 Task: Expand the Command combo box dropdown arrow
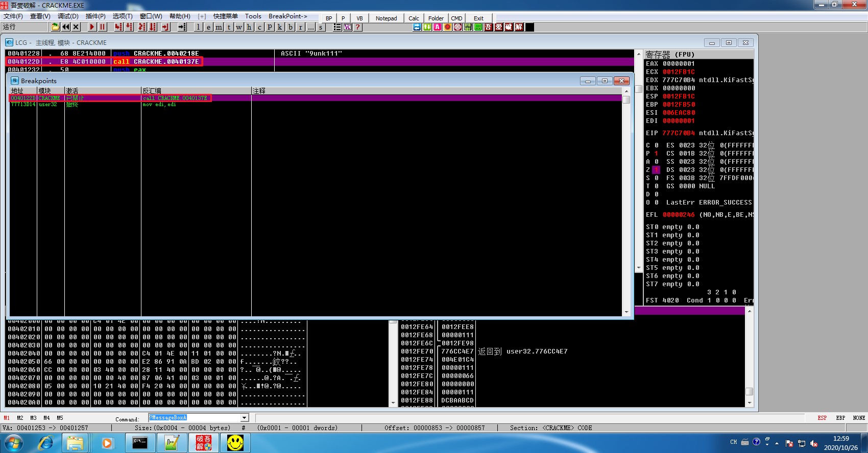(244, 418)
